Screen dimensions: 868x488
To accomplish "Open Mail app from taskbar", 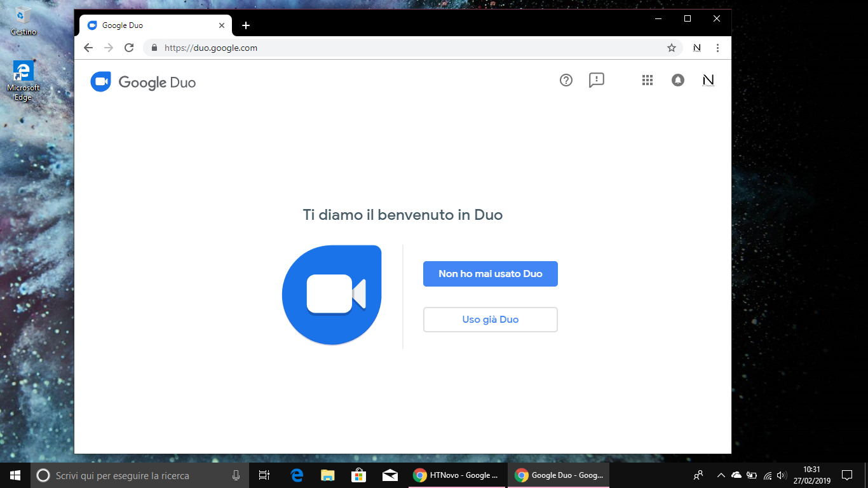I will tap(390, 475).
